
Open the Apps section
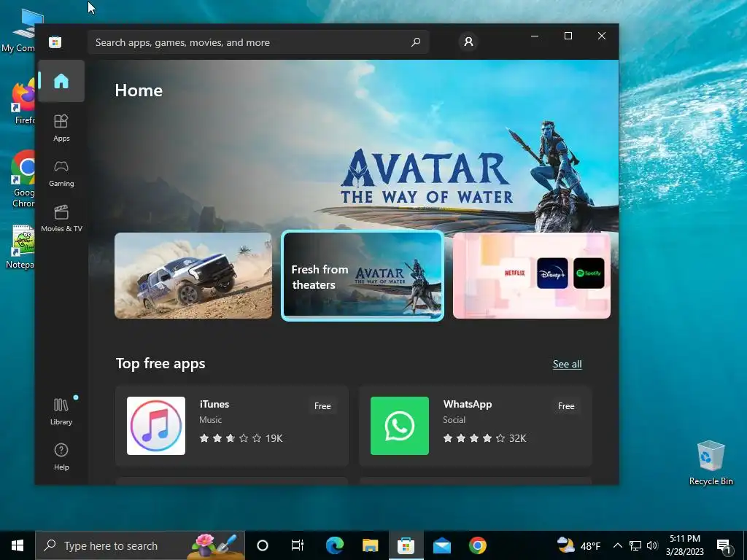61,128
